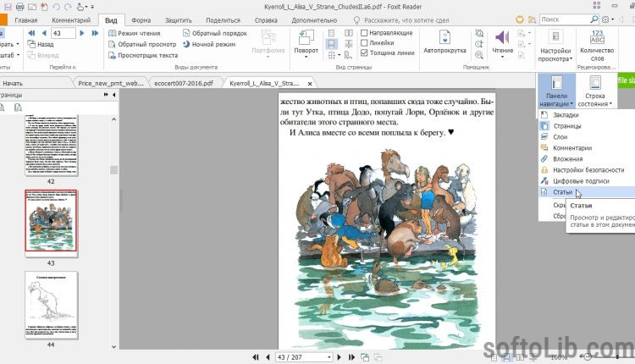This screenshot has height=364, width=635.
Task: Open page 42 thumbnail
Action: click(51, 146)
